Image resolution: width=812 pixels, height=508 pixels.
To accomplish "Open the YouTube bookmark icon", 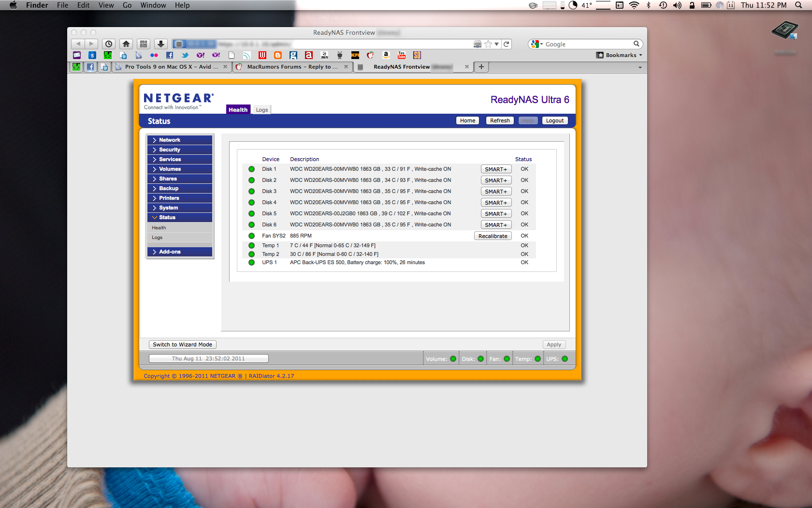I will tap(402, 55).
